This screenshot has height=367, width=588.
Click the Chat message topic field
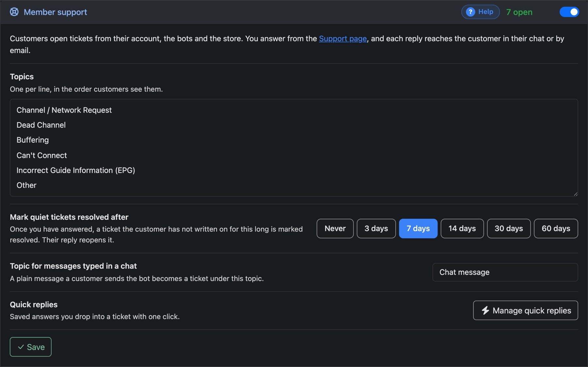(505, 272)
